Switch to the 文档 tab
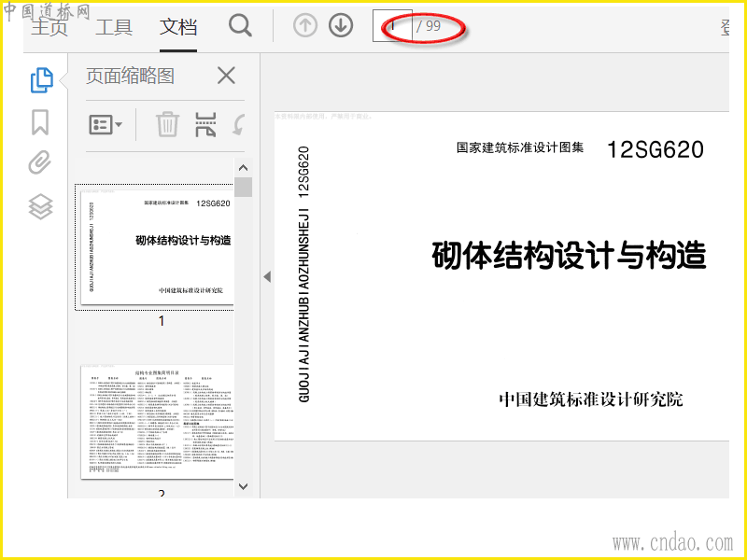 (x=178, y=27)
